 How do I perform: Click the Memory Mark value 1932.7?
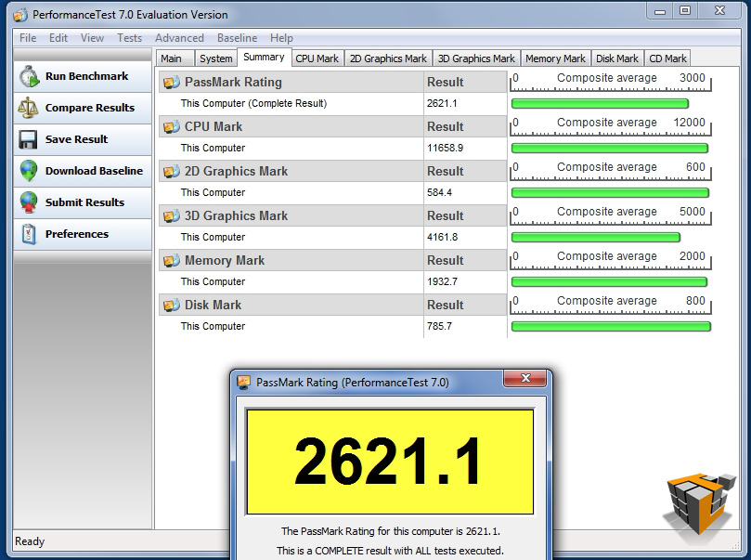[442, 281]
